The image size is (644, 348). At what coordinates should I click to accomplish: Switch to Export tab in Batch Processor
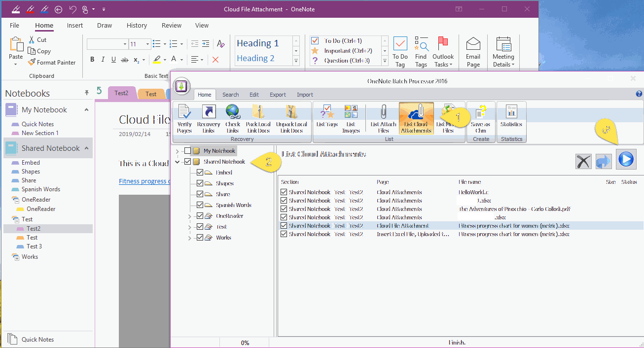tap(278, 95)
